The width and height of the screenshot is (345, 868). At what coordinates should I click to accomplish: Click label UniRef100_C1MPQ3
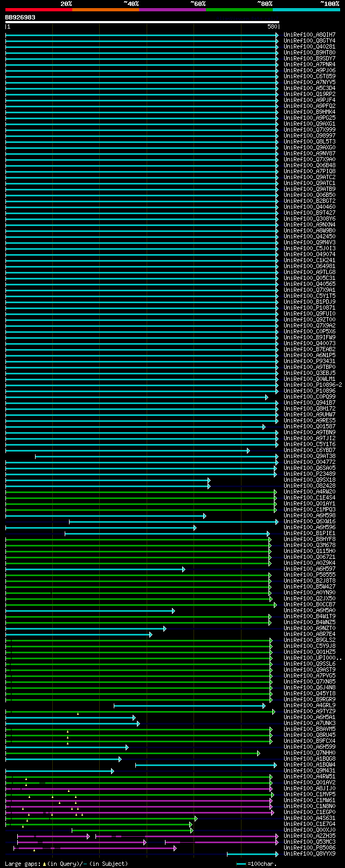309,510
